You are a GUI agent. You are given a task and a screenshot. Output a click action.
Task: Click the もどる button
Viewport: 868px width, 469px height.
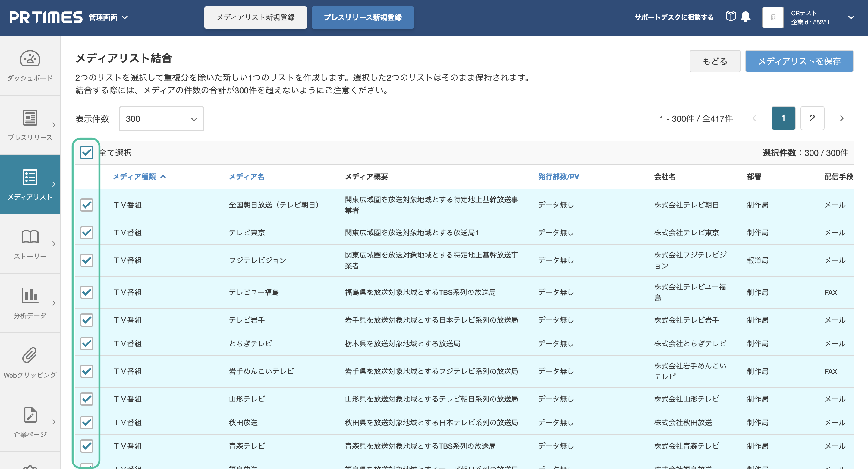coord(715,61)
